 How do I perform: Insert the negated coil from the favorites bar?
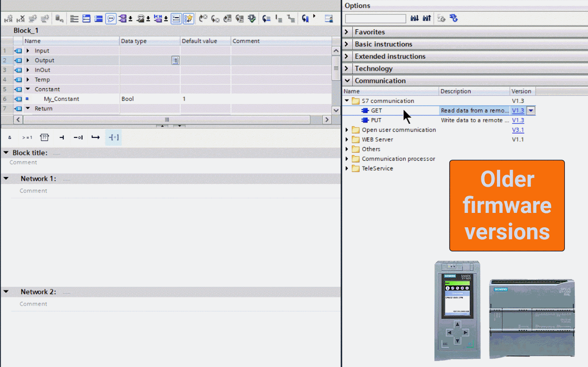pyautogui.click(x=78, y=137)
